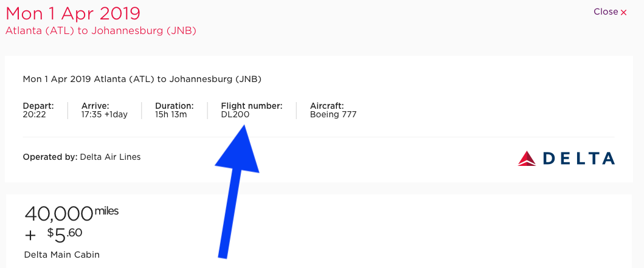This screenshot has width=644, height=268.
Task: Click the $5.60 taxes amount
Action: coord(65,233)
